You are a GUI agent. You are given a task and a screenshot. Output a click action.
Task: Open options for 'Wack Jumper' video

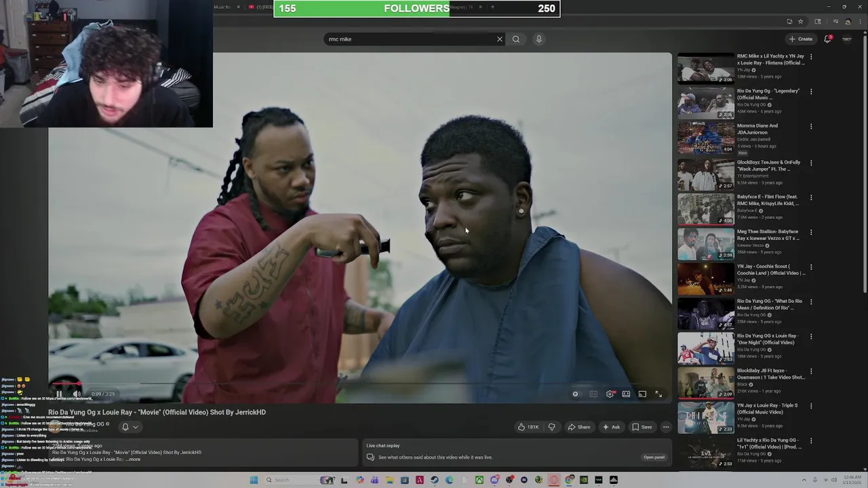click(811, 163)
